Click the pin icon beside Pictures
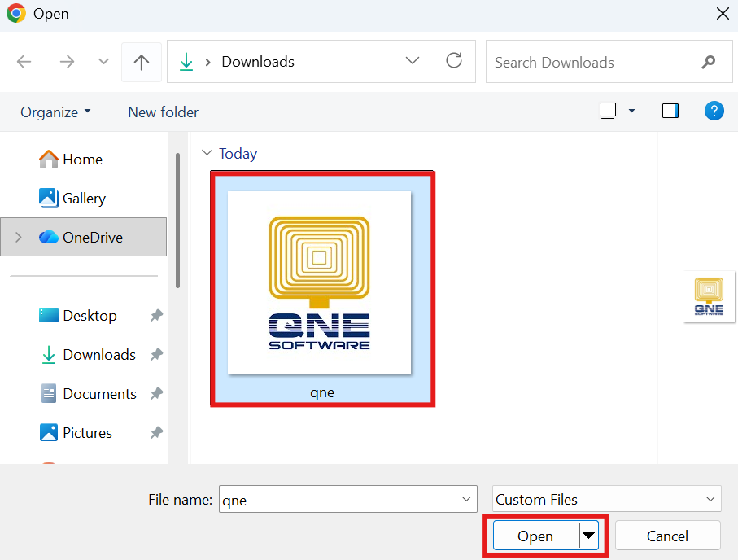The height and width of the screenshot is (560, 738). pyautogui.click(x=156, y=432)
